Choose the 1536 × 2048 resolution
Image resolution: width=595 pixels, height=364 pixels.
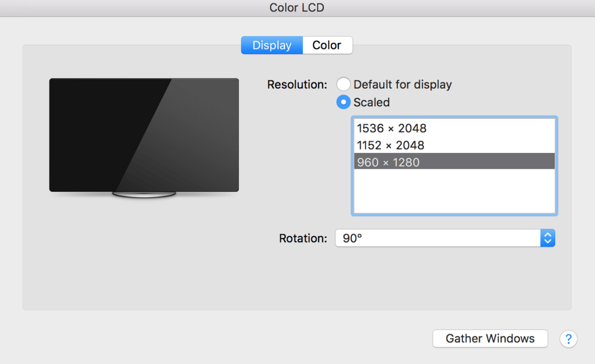(x=392, y=129)
